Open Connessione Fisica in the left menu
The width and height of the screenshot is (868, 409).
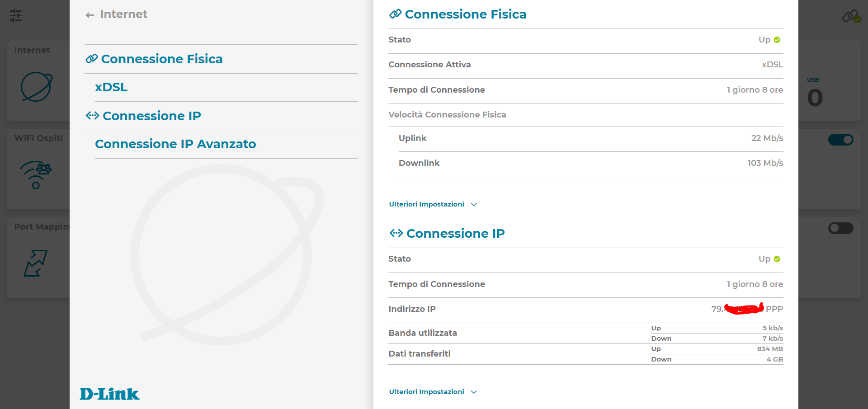point(162,59)
